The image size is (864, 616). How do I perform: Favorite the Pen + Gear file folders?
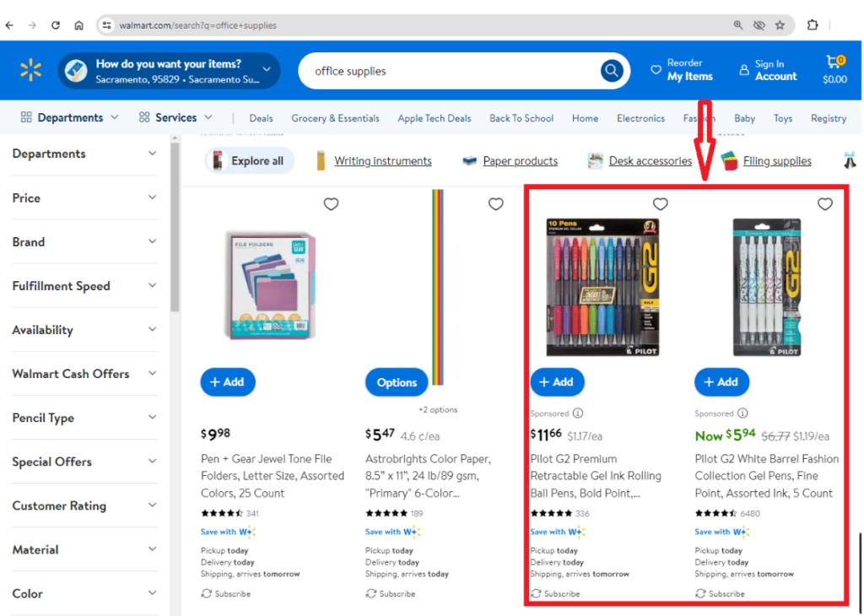331,203
